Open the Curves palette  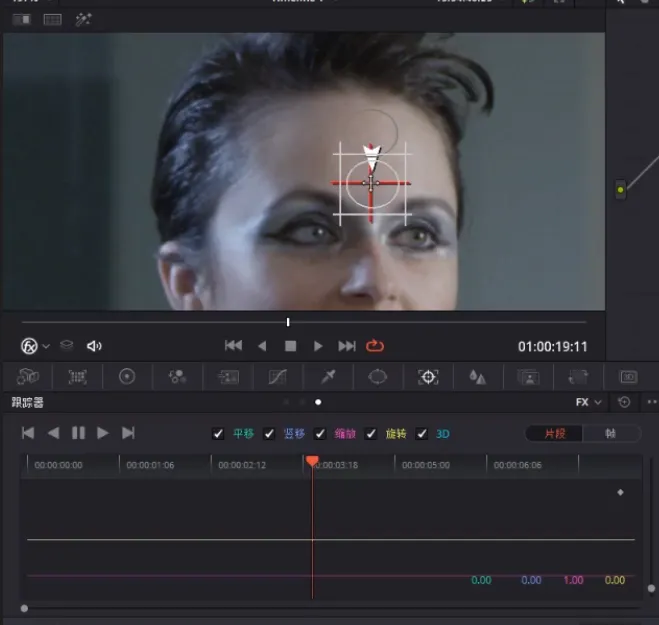[x=277, y=377]
